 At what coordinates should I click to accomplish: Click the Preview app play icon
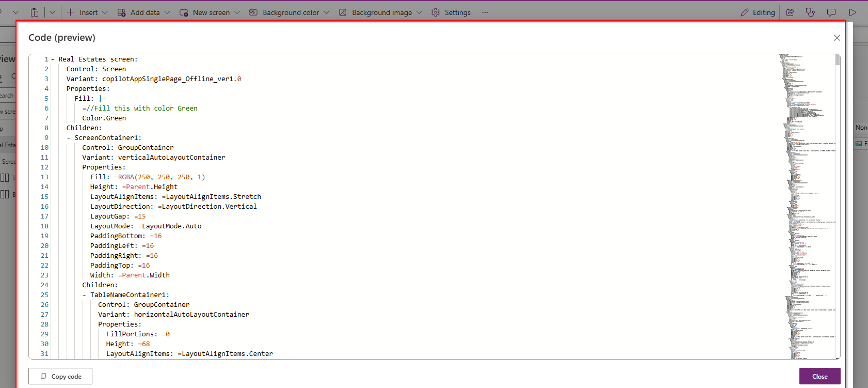(853, 12)
